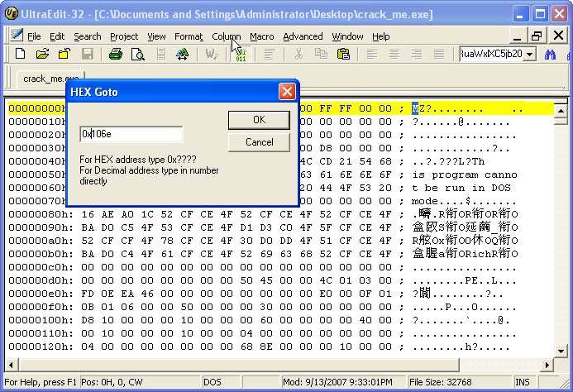Click the Save diskette icon
The image size is (573, 392).
(x=88, y=54)
